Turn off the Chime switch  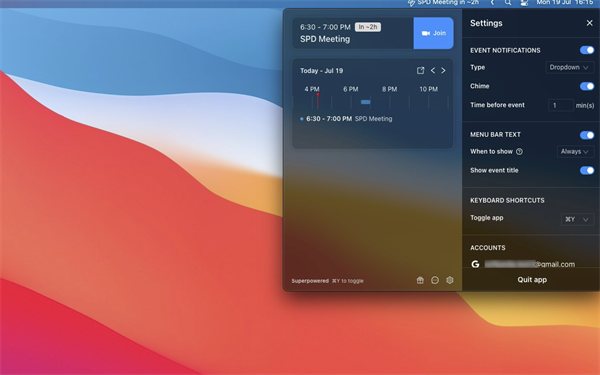(587, 86)
